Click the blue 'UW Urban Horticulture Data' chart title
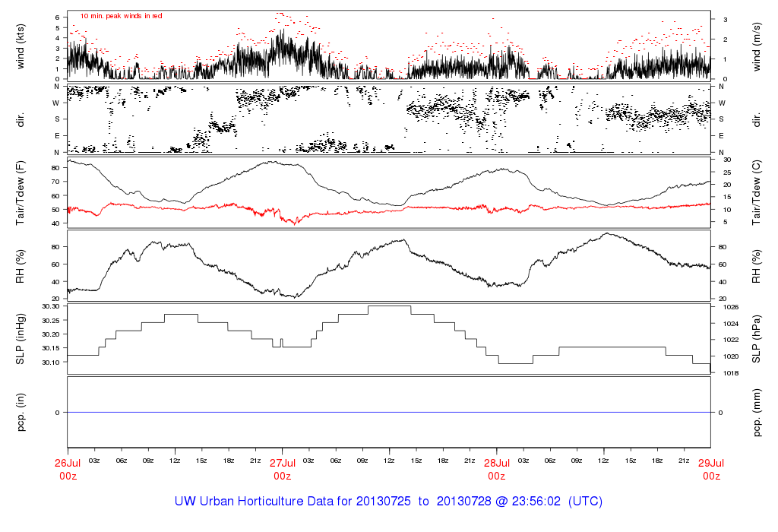The height and width of the screenshot is (532, 778). (388, 502)
